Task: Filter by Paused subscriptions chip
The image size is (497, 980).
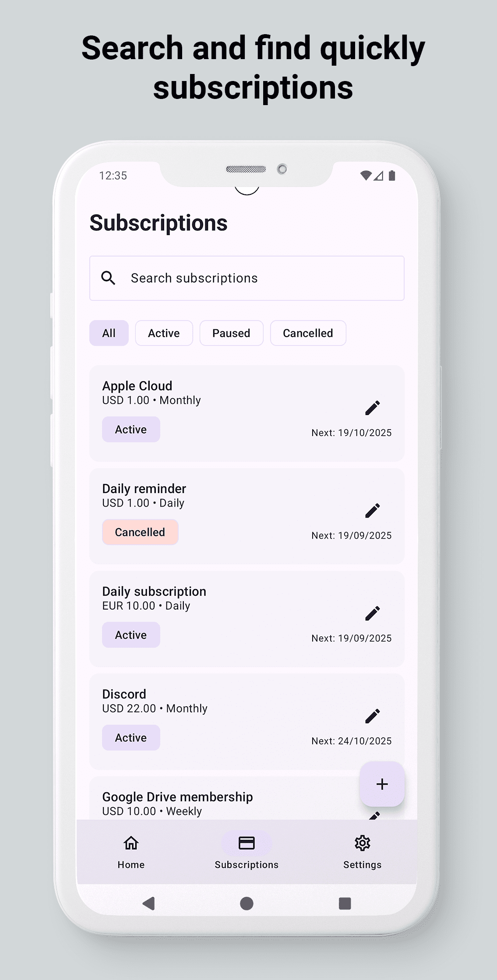Action: click(231, 333)
